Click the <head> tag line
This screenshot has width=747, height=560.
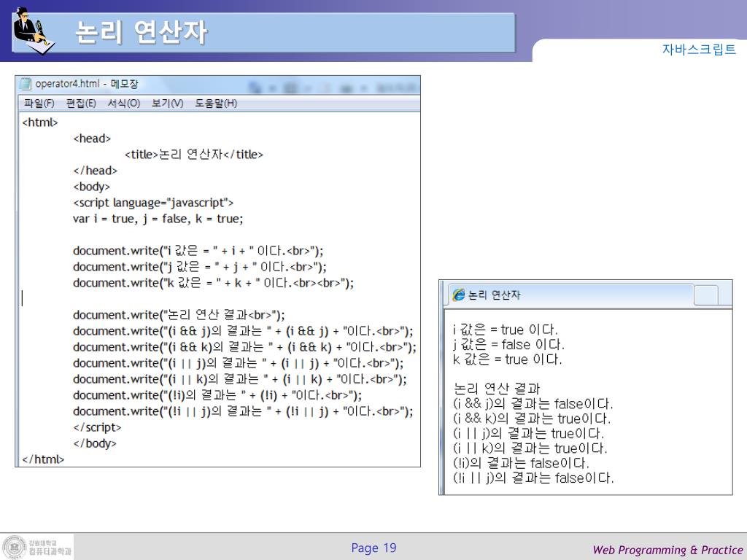pyautogui.click(x=92, y=139)
